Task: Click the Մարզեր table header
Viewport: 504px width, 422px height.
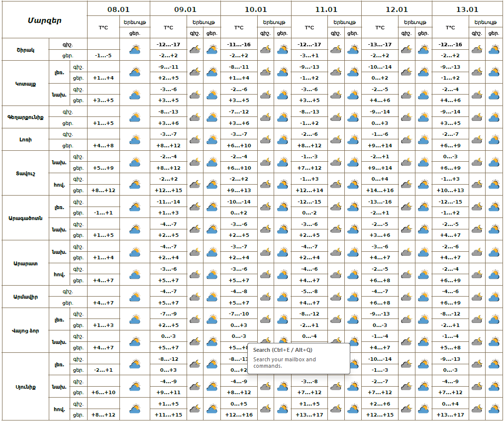Action: coord(44,20)
